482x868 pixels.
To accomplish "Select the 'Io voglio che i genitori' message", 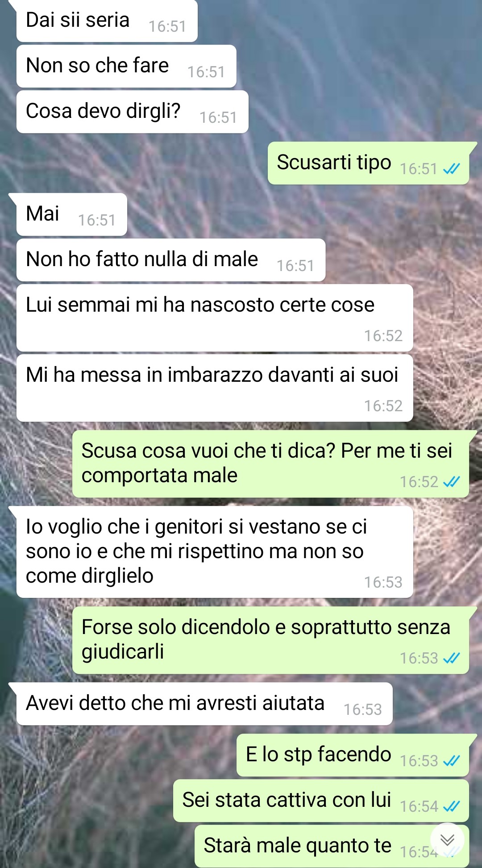I will 215,552.
